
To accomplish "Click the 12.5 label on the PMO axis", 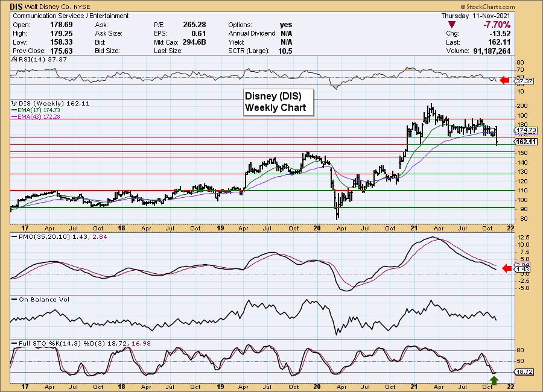I will click(x=523, y=237).
